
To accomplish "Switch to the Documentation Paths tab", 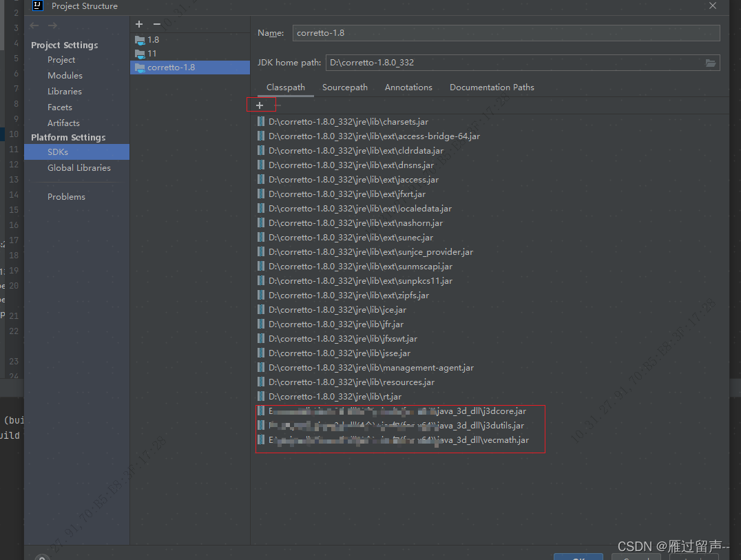I will (x=492, y=87).
